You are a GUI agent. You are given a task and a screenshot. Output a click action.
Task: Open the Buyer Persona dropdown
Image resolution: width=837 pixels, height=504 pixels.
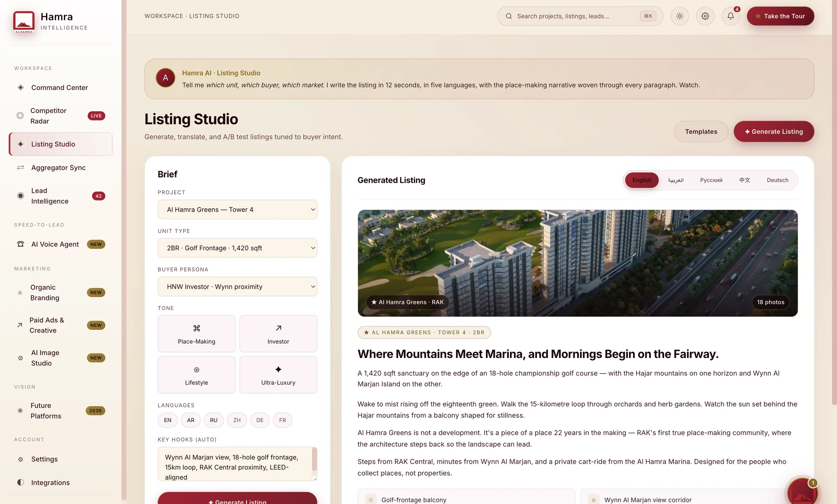pyautogui.click(x=237, y=287)
